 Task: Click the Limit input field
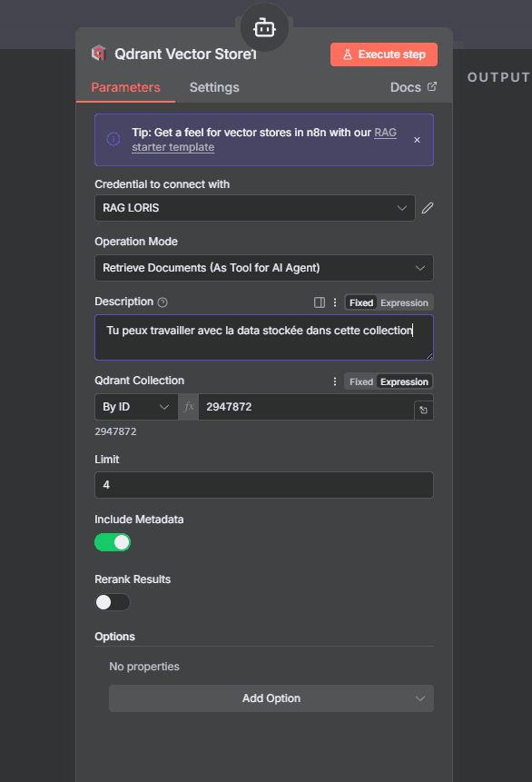[264, 485]
